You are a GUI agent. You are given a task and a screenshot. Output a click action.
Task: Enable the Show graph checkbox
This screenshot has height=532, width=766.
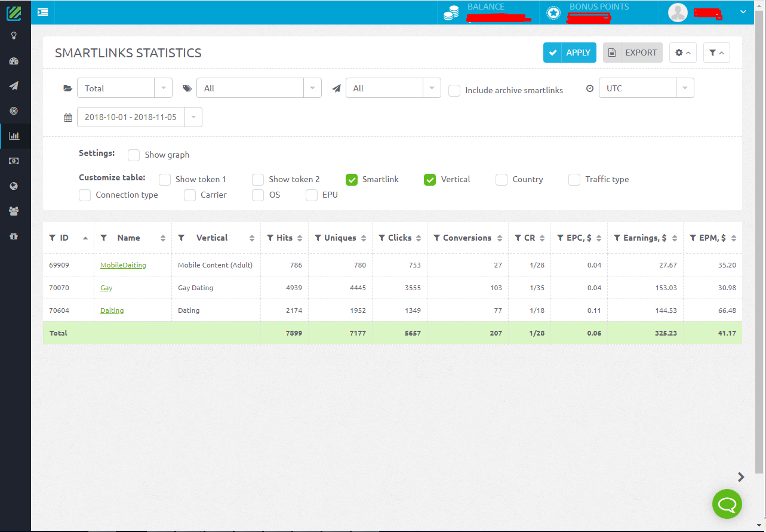134,155
